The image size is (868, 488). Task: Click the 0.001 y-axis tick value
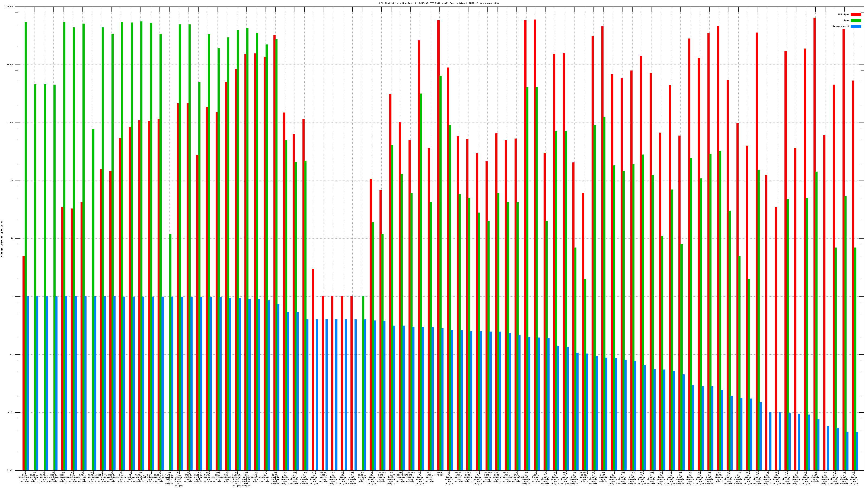(x=10, y=470)
